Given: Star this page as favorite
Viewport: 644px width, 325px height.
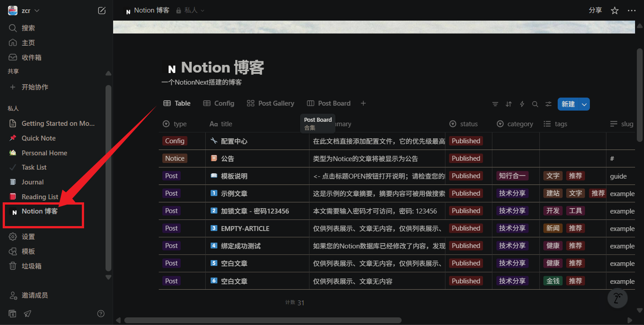Looking at the screenshot, I should tap(614, 10).
